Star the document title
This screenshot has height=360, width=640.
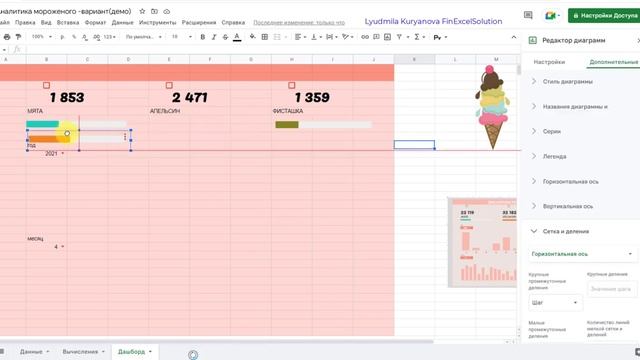(x=142, y=11)
